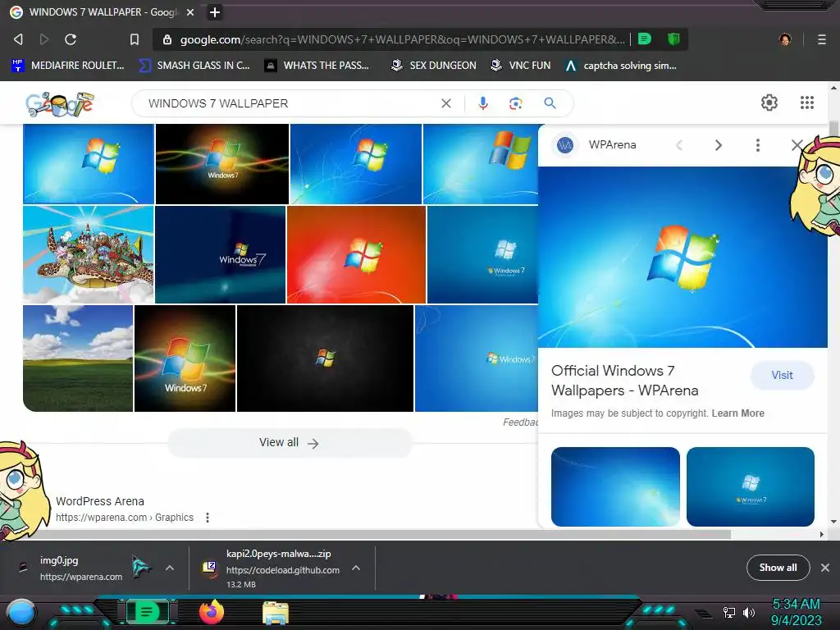
Task: Search by image using the Lens icon
Action: point(515,103)
